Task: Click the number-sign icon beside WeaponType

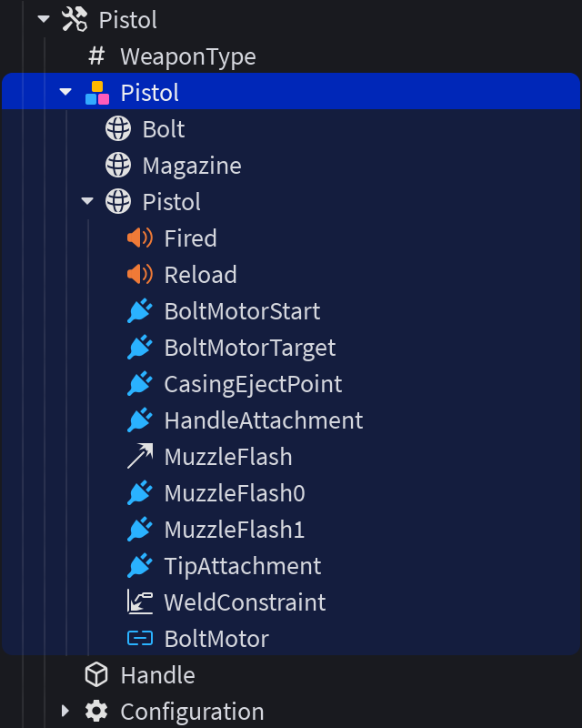Action: [96, 56]
